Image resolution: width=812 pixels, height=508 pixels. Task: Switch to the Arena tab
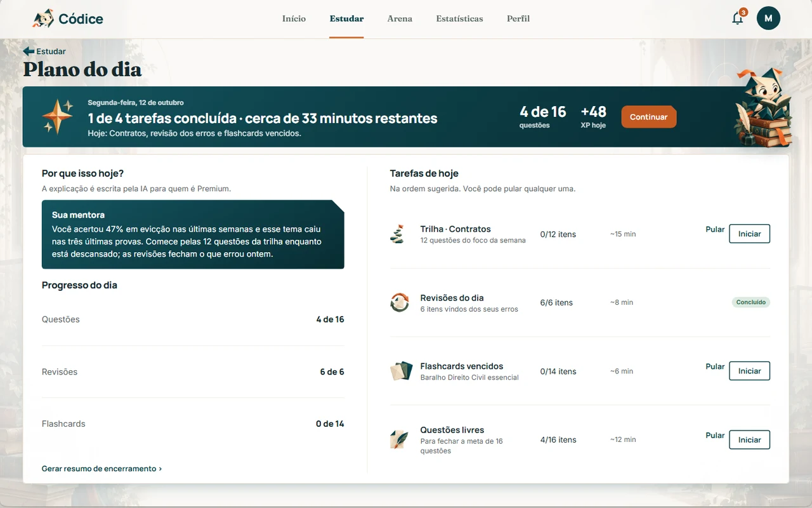coord(400,18)
